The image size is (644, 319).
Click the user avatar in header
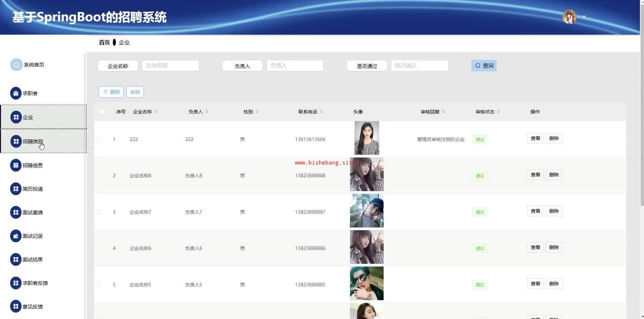570,17
